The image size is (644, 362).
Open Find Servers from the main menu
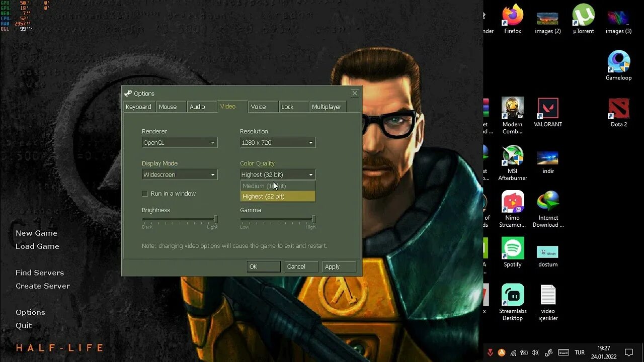click(40, 273)
